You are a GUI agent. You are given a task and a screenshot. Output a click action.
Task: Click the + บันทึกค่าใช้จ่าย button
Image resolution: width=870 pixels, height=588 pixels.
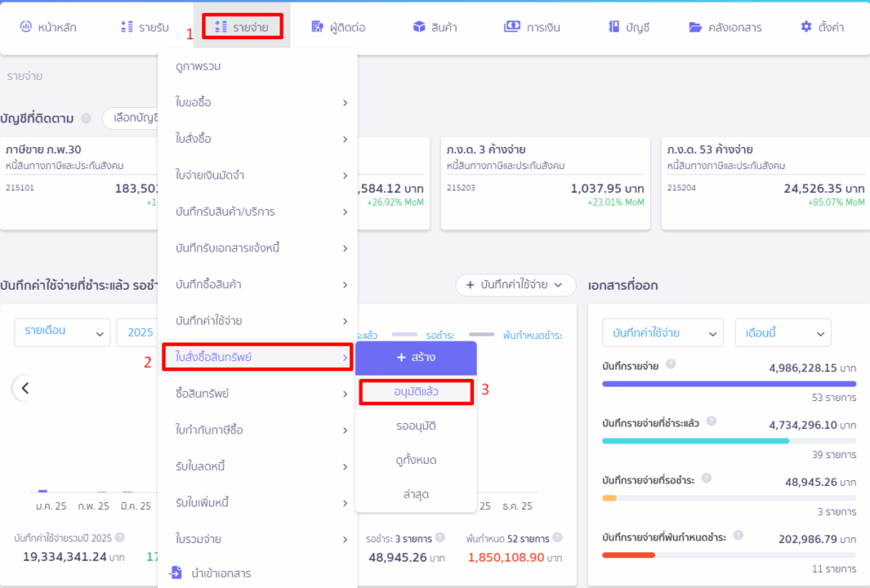[x=515, y=286]
